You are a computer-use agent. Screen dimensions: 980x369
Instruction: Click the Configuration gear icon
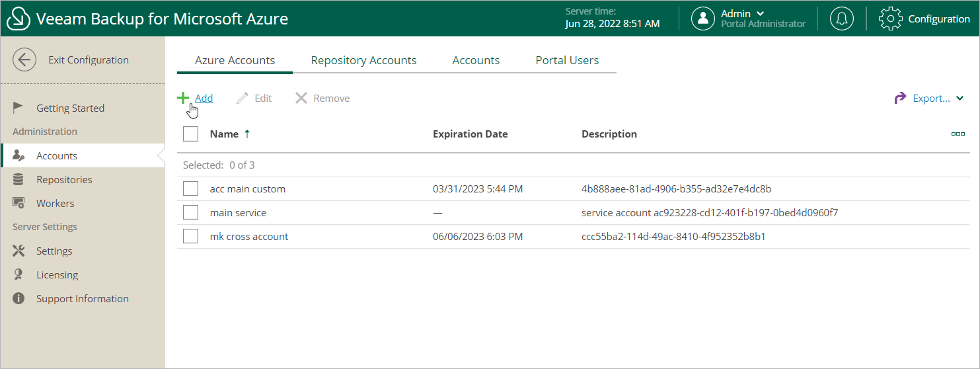click(x=890, y=19)
